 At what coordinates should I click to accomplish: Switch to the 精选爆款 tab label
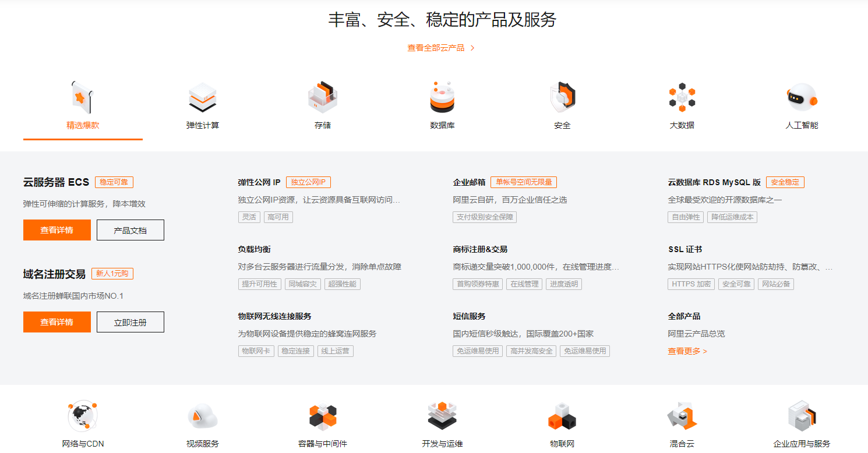tap(83, 125)
